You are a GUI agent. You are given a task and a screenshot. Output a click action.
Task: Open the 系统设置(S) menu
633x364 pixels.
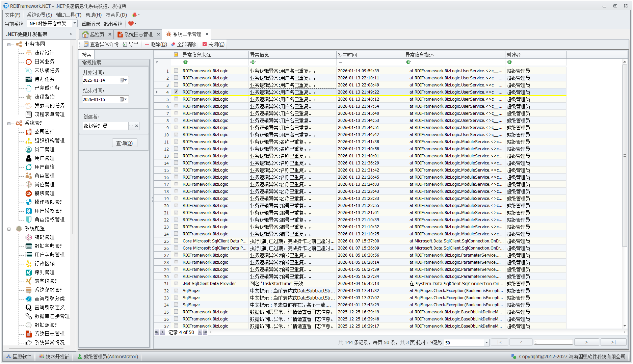[39, 15]
